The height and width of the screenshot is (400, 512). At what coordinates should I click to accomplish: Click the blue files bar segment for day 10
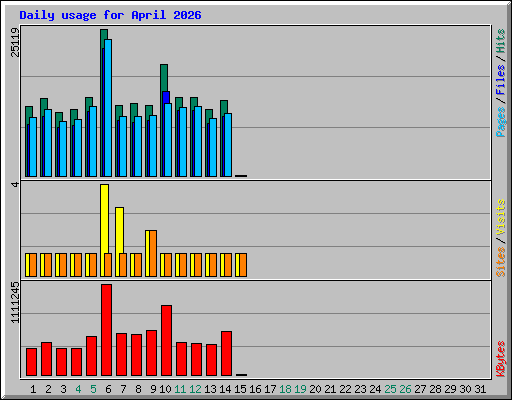coord(166,97)
